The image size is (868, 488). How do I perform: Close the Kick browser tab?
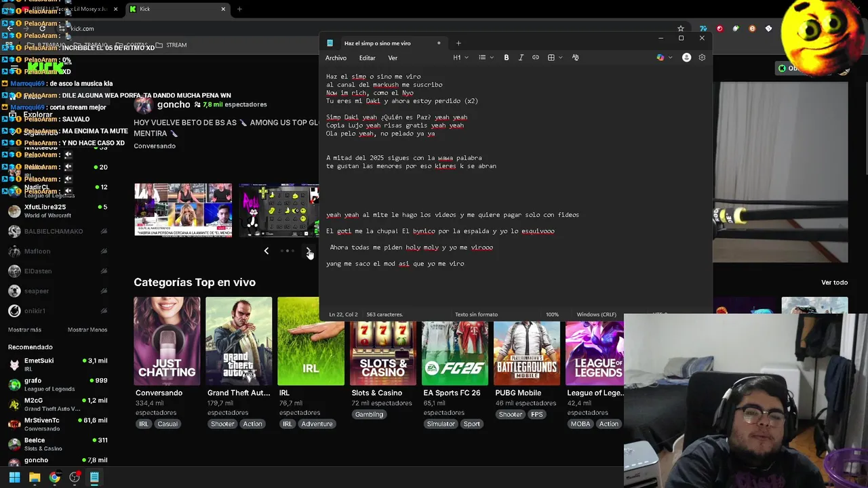click(x=223, y=9)
